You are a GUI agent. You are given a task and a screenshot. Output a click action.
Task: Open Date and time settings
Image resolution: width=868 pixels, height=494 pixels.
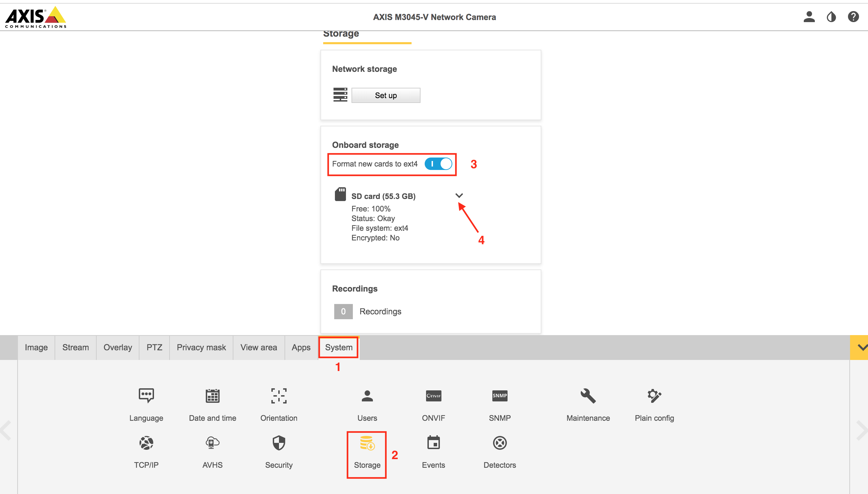click(x=213, y=396)
